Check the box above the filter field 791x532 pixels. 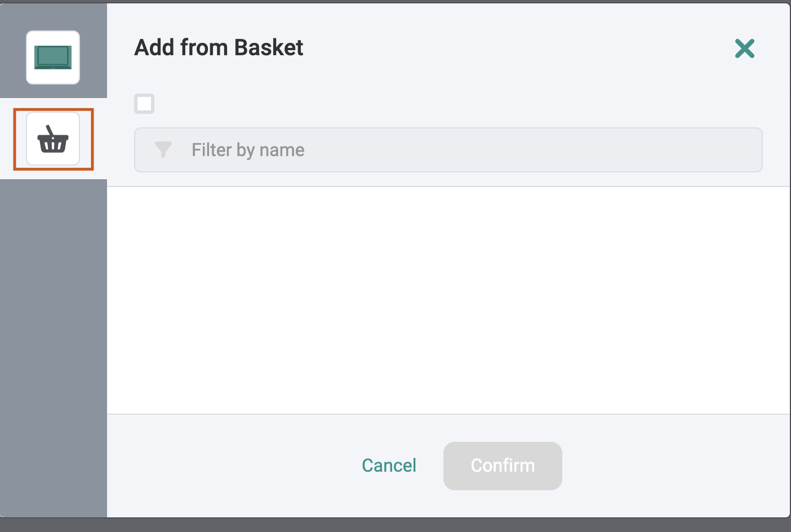point(144,104)
